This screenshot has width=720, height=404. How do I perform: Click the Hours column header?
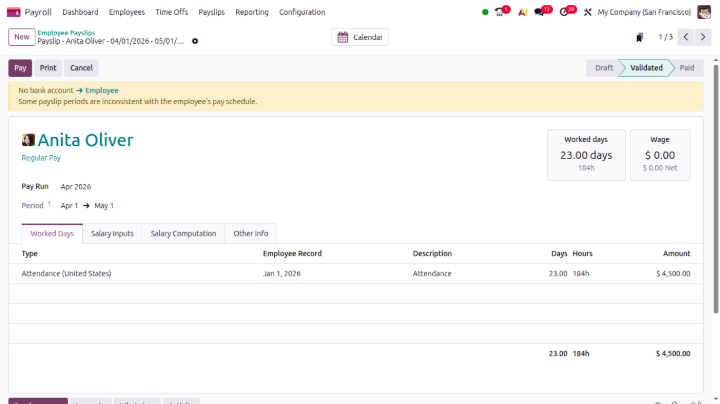582,253
